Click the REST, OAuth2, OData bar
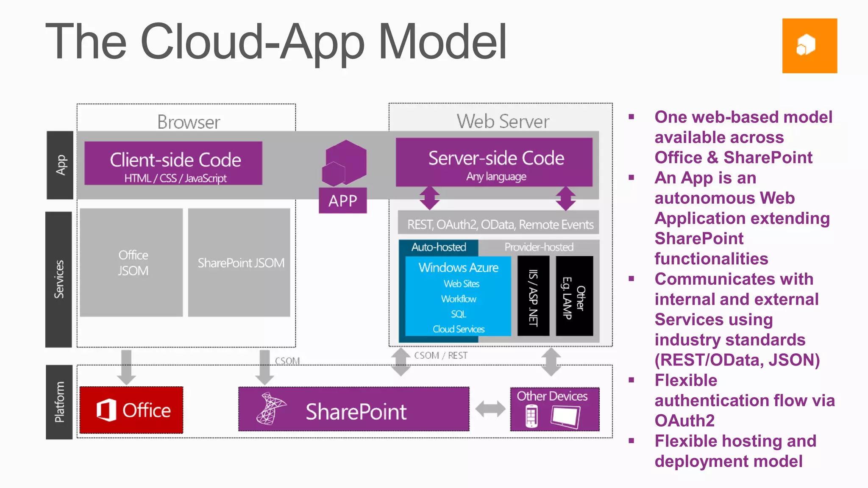The width and height of the screenshot is (868, 488). [498, 223]
